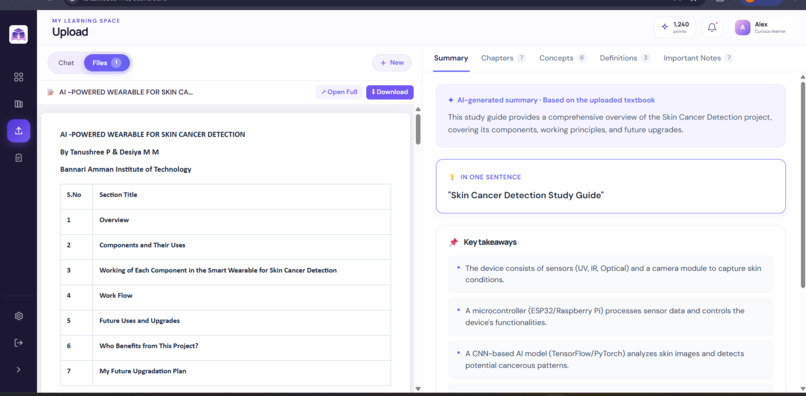The image size is (806, 396).
Task: Click the document preview scrollbar
Action: [418, 129]
